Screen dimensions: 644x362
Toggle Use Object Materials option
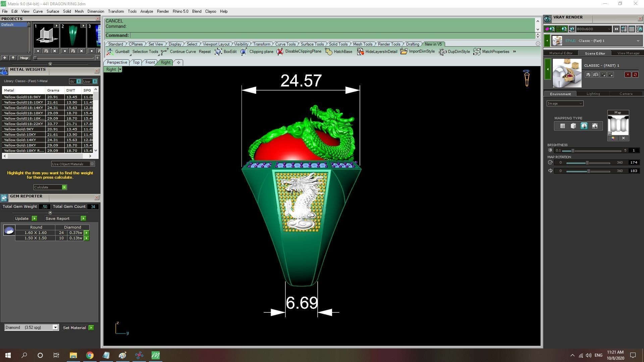92,164
